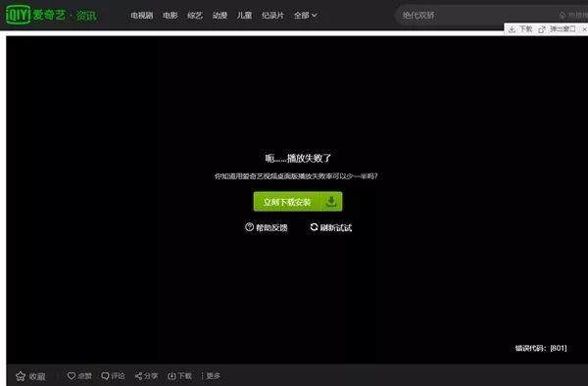Open comments with the 评论 icon
Image resolution: width=588 pixels, height=386 pixels.
(x=106, y=375)
